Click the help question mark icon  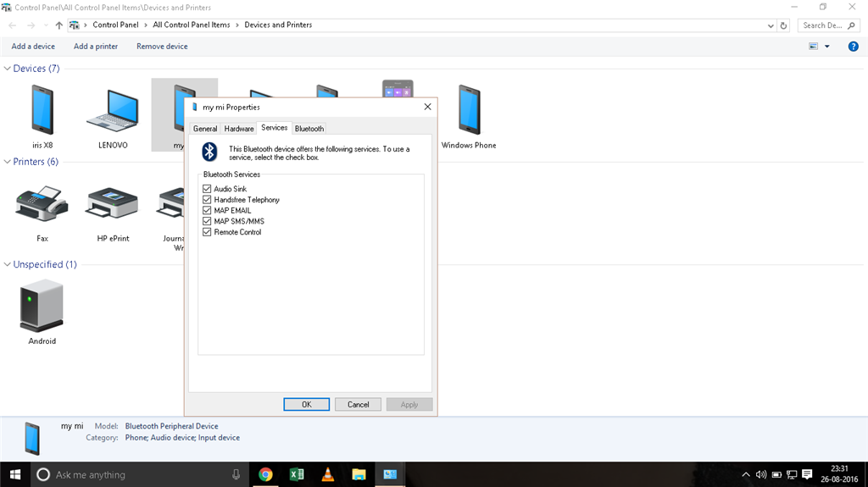coord(853,47)
